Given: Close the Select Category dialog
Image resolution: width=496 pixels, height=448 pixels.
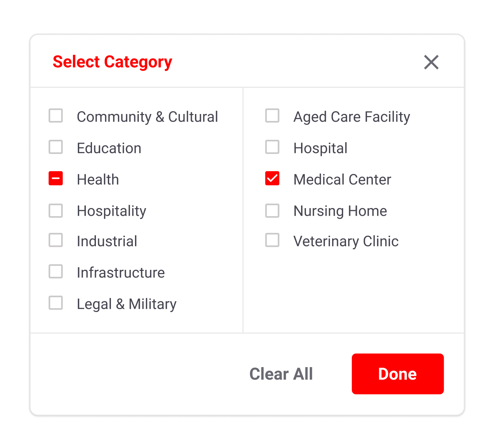Looking at the screenshot, I should pos(431,62).
